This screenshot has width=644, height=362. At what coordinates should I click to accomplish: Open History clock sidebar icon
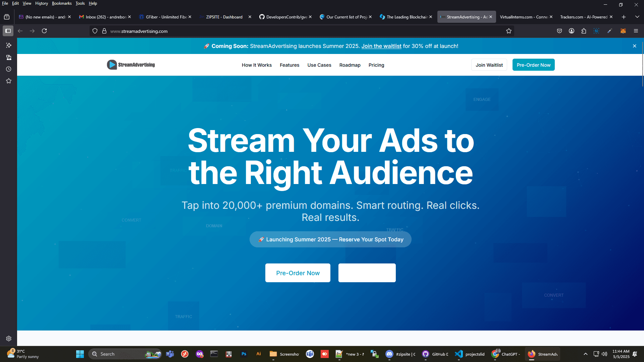tap(9, 69)
